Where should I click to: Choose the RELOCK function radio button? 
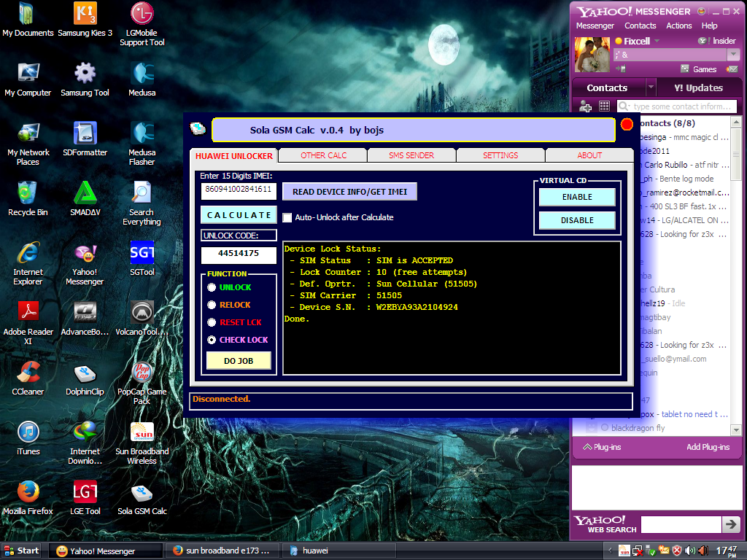[212, 305]
